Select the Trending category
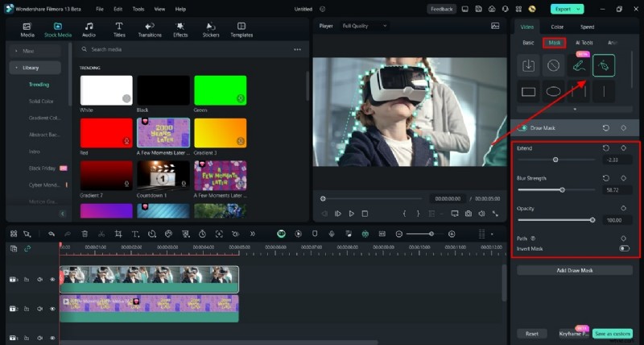Screen dimensions: 644x345 point(39,85)
